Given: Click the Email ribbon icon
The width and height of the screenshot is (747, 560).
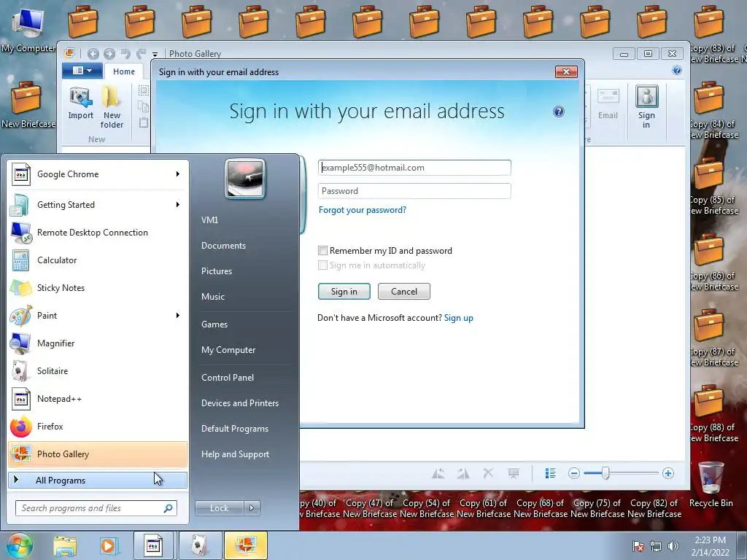Looking at the screenshot, I should pos(608,104).
